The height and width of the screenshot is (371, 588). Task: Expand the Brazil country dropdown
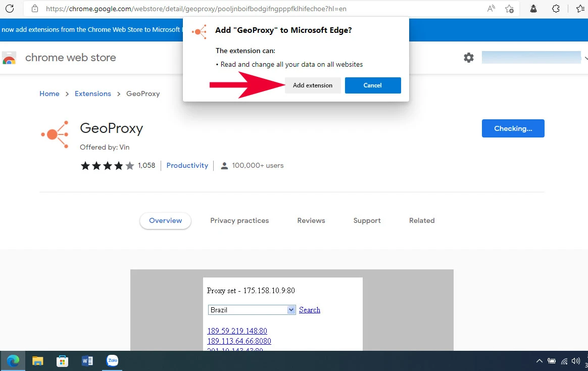click(x=291, y=310)
